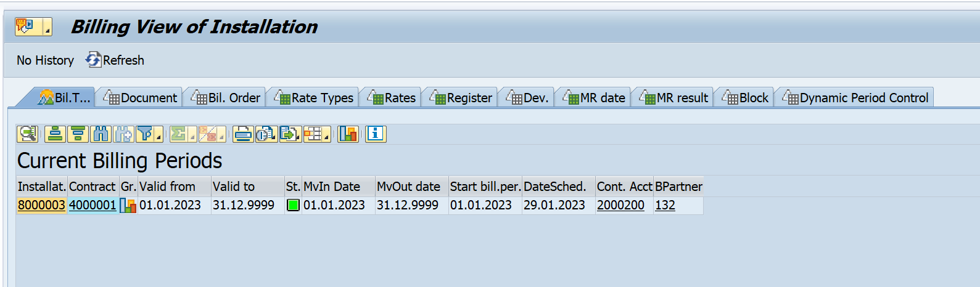Open the Rates tab
This screenshot has height=287, width=980.
click(392, 97)
